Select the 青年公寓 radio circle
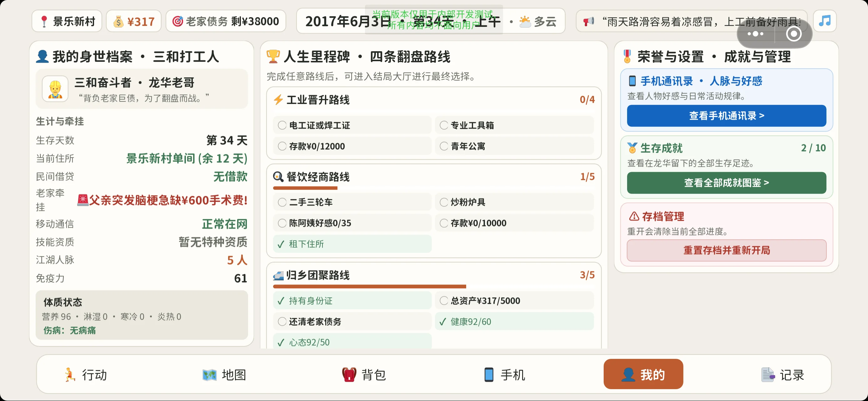 coord(444,146)
